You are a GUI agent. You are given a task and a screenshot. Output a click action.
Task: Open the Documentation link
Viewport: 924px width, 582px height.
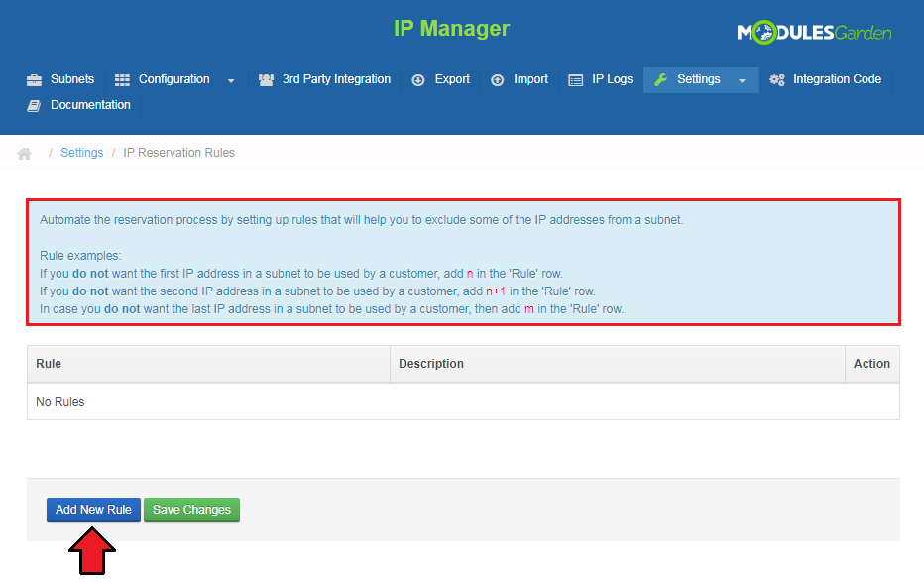90,105
